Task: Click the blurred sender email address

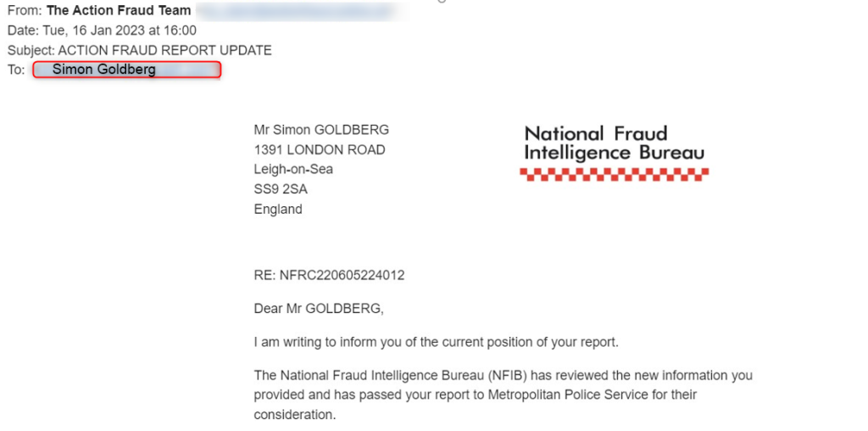Action: [x=297, y=12]
